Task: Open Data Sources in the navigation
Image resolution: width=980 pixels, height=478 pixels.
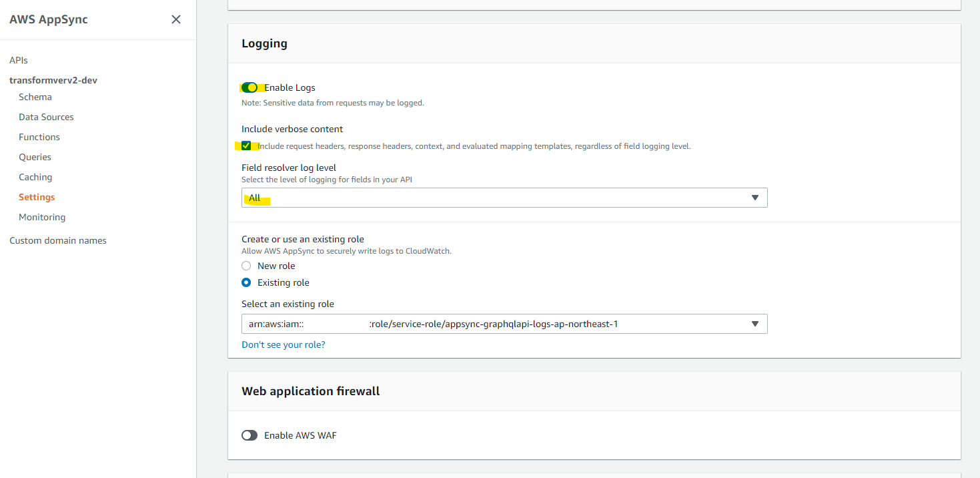Action: (x=46, y=117)
